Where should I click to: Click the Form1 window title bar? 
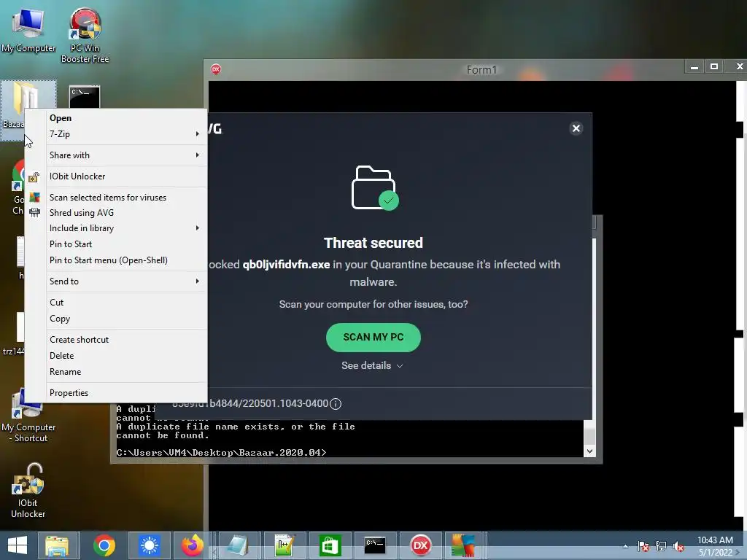point(481,69)
